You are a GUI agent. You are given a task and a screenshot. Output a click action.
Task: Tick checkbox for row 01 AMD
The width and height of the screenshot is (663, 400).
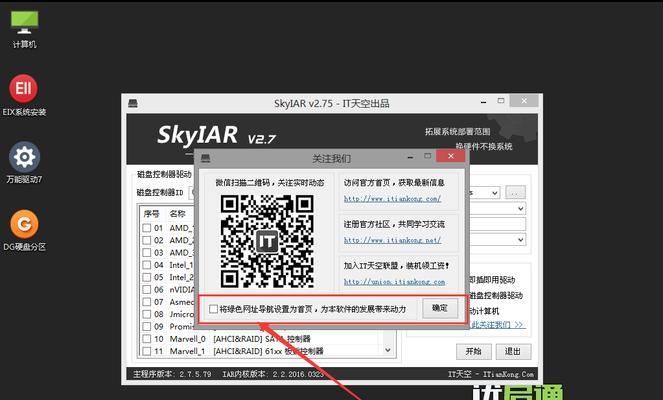[x=147, y=228]
